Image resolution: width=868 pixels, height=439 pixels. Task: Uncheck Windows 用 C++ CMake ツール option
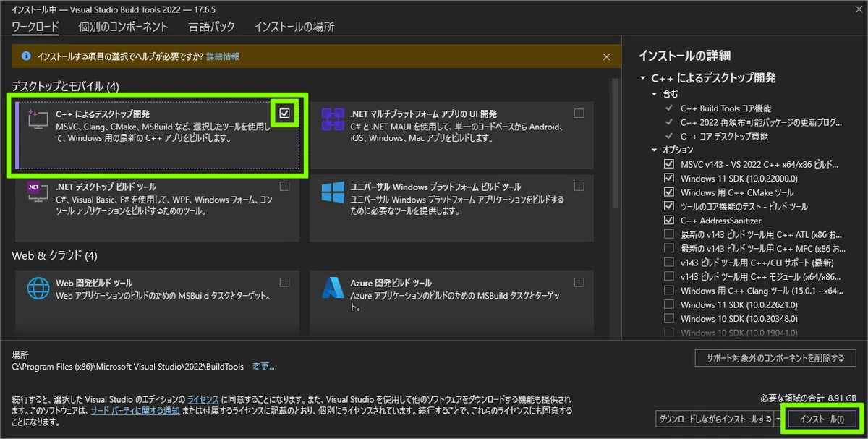pyautogui.click(x=668, y=192)
